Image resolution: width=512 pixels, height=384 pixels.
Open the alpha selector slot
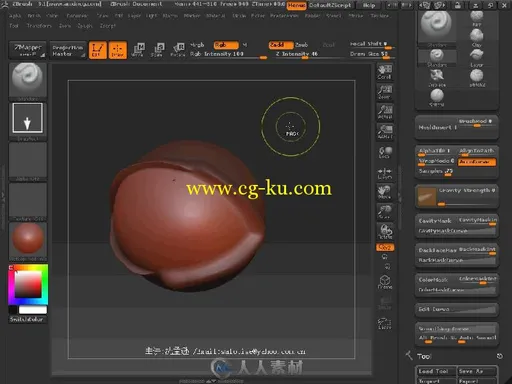28,161
